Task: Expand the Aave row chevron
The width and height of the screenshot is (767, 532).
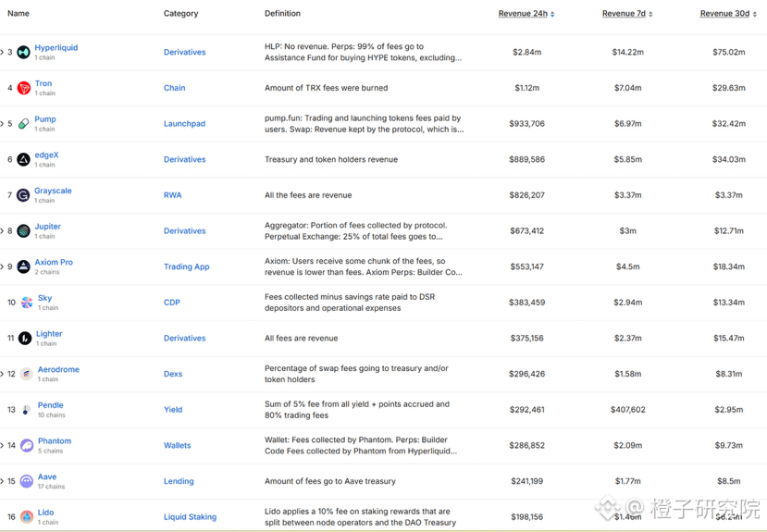Action: [2, 481]
